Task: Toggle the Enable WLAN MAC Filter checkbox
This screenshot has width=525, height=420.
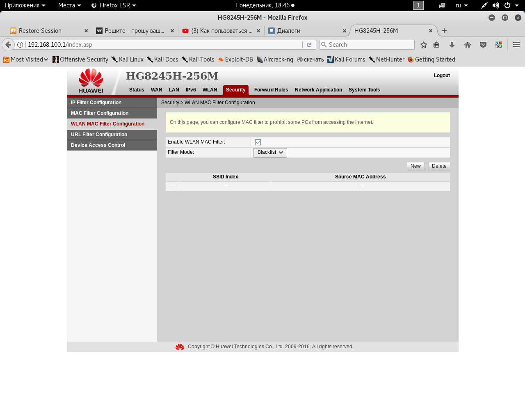Action: click(x=258, y=142)
